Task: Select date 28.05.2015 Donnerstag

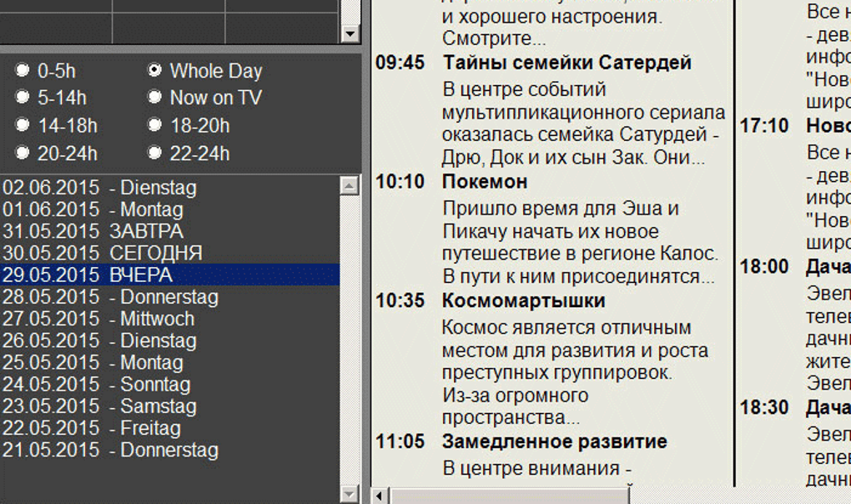Action: 170,297
